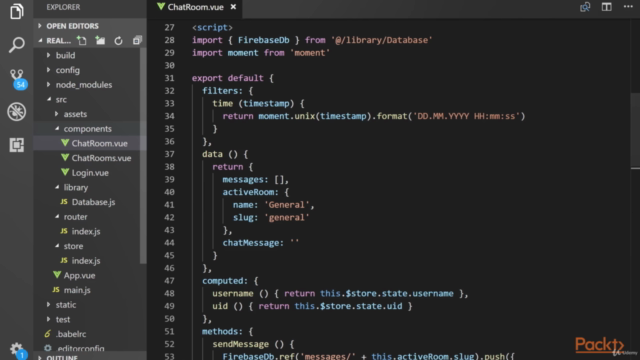This screenshot has width=640, height=360.
Task: Click the 'chatMessage:' property
Action: tap(253, 243)
